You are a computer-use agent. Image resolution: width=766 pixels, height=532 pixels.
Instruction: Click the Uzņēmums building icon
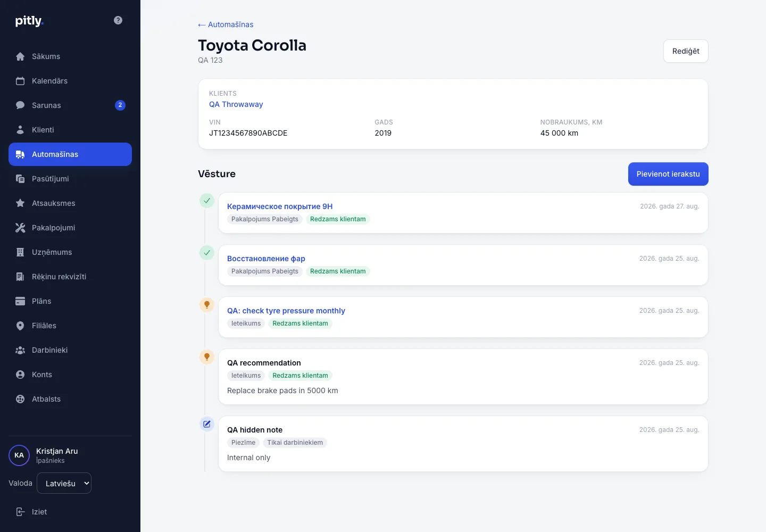click(x=20, y=252)
